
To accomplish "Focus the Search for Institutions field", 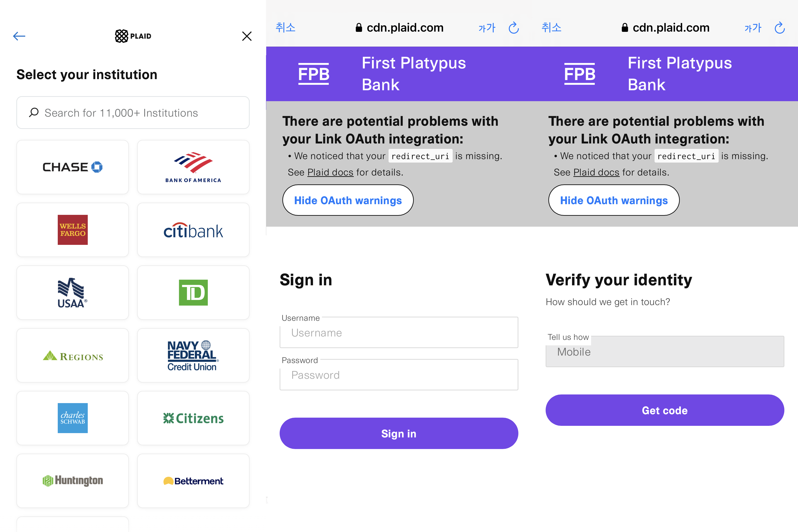I will [x=133, y=113].
